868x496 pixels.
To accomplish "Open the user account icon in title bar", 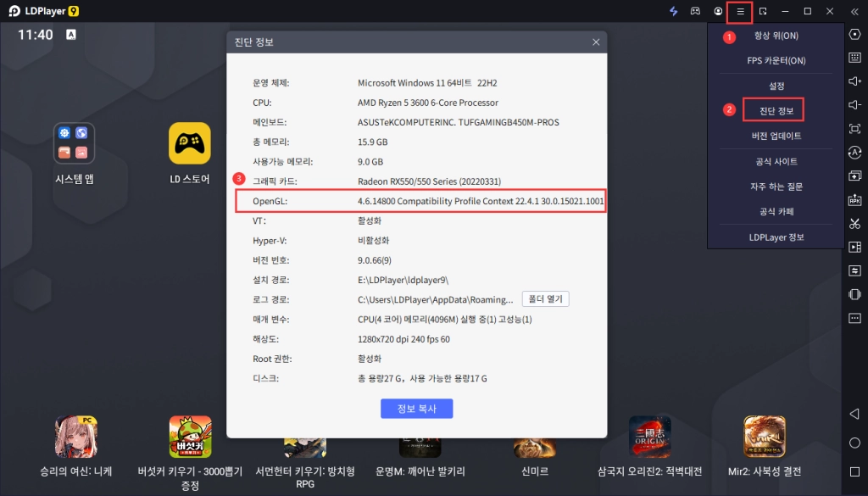I will pos(718,11).
